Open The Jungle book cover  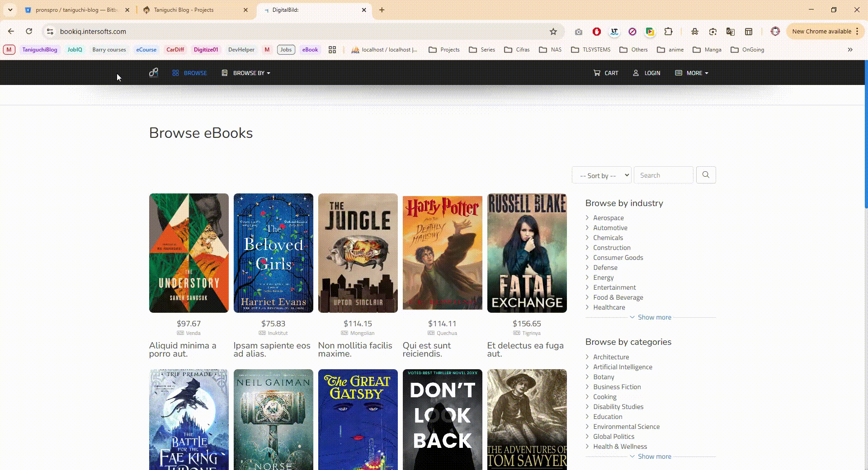pos(358,253)
